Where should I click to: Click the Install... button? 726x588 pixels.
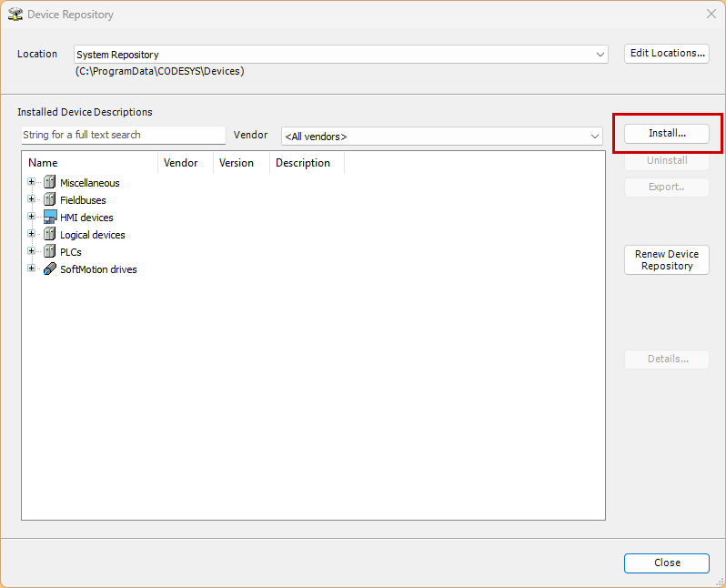(666, 133)
